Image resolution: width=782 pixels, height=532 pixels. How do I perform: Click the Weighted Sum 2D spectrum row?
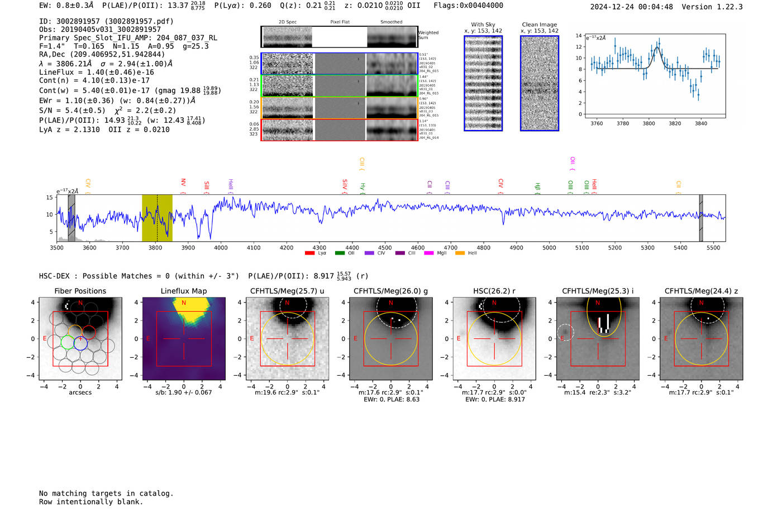(340, 37)
